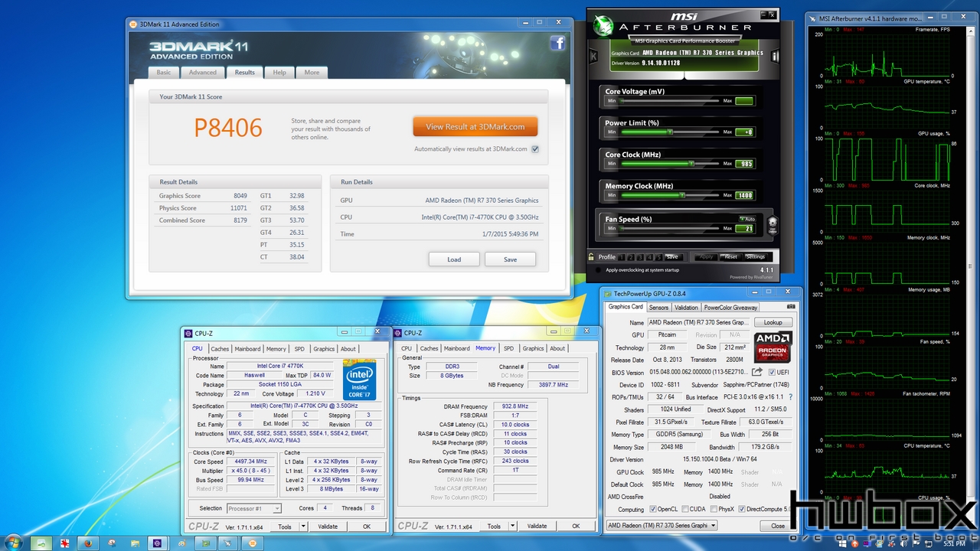Viewport: 980px width, 551px height.
Task: Click the GPU-Z window title icon
Action: pyautogui.click(x=608, y=293)
